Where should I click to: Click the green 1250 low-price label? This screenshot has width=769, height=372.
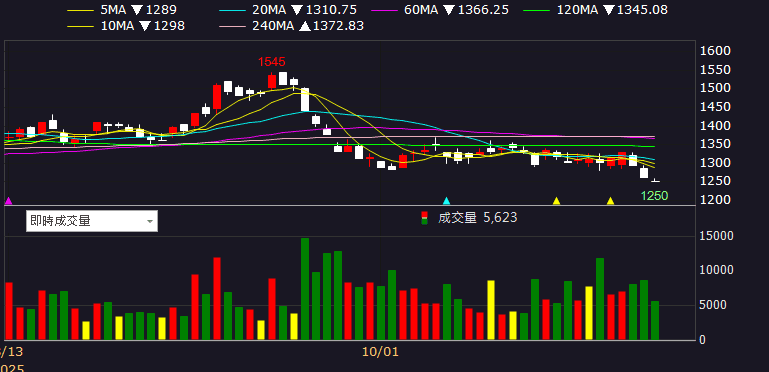pos(654,196)
